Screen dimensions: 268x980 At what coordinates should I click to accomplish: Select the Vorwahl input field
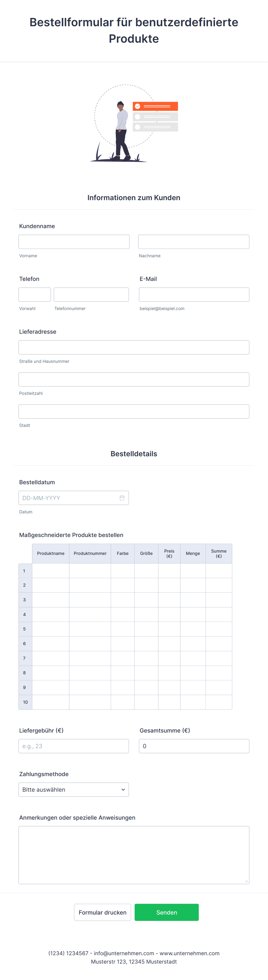pyautogui.click(x=35, y=294)
